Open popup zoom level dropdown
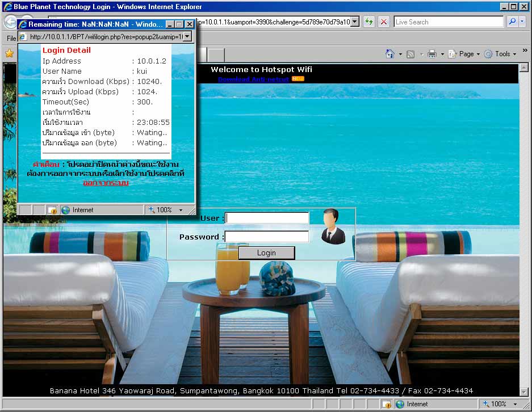The image size is (532, 412). (x=181, y=210)
